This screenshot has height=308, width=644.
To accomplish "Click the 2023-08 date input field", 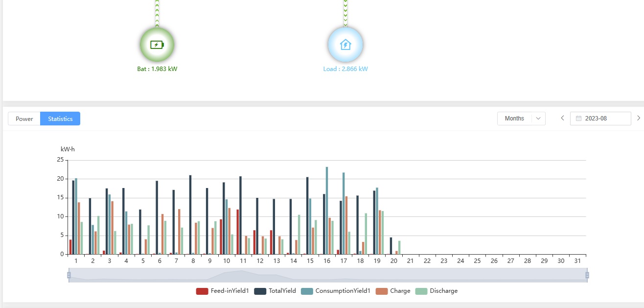I will tap(604, 118).
